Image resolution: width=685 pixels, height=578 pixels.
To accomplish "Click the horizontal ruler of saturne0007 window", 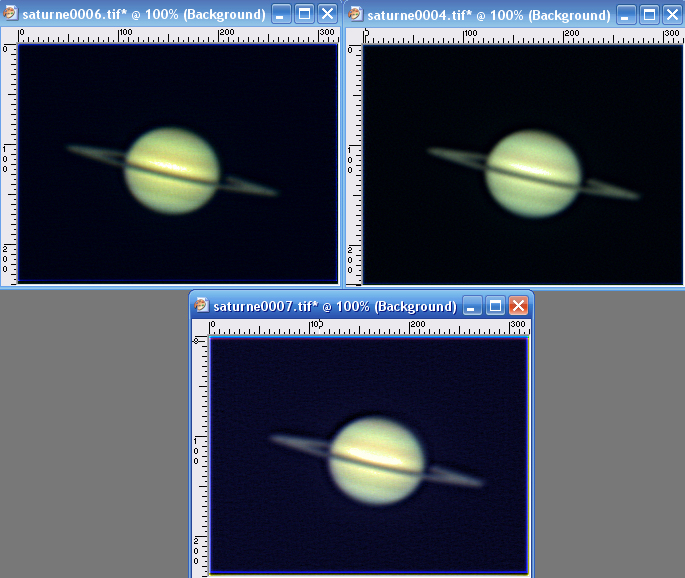I will (370, 327).
